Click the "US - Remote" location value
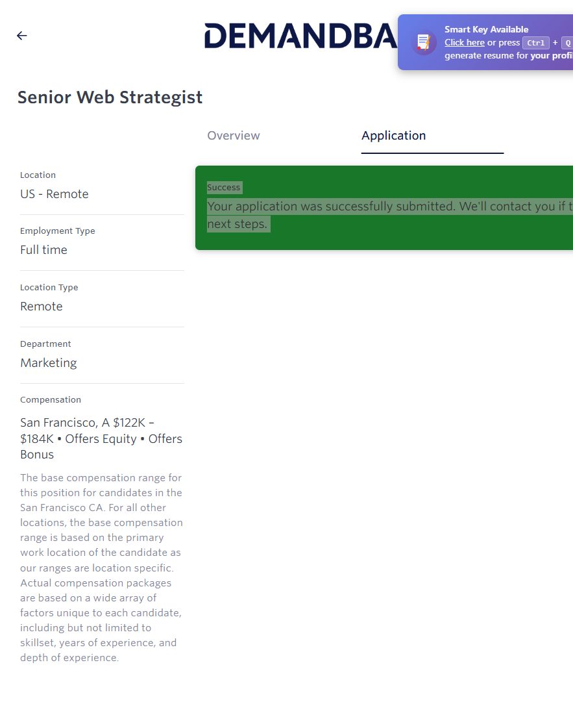This screenshot has height=728, width=573. [54, 194]
